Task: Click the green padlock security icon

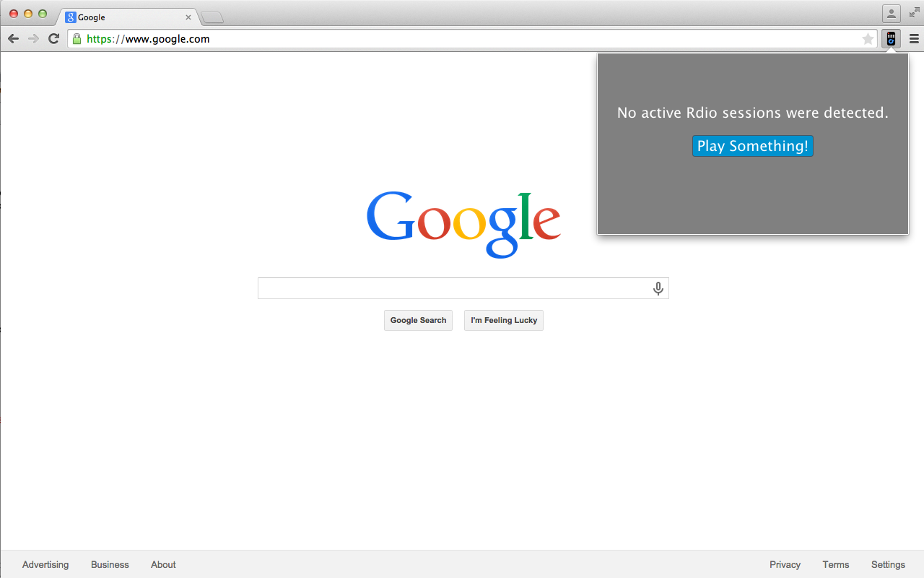Action: click(x=77, y=39)
